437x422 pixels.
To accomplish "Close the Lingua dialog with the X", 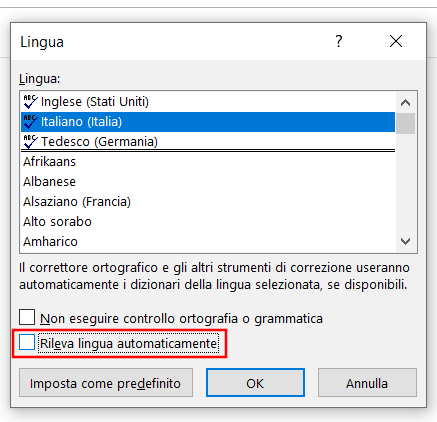I will tap(396, 41).
